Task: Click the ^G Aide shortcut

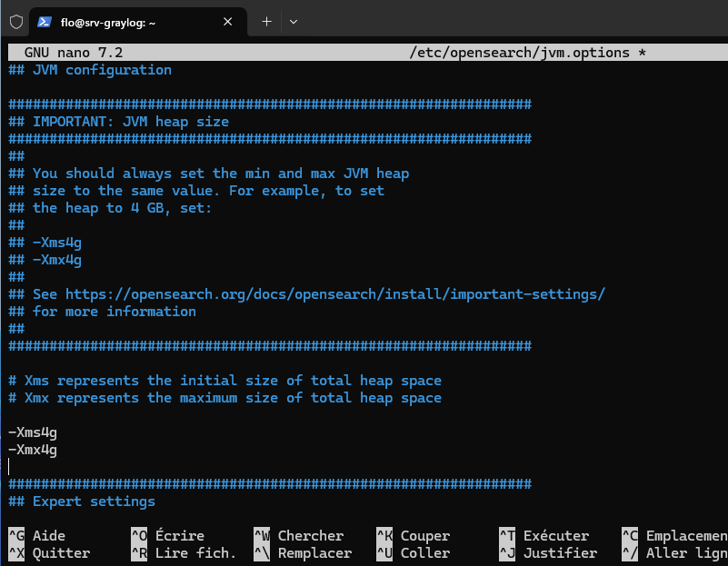Action: (x=37, y=536)
